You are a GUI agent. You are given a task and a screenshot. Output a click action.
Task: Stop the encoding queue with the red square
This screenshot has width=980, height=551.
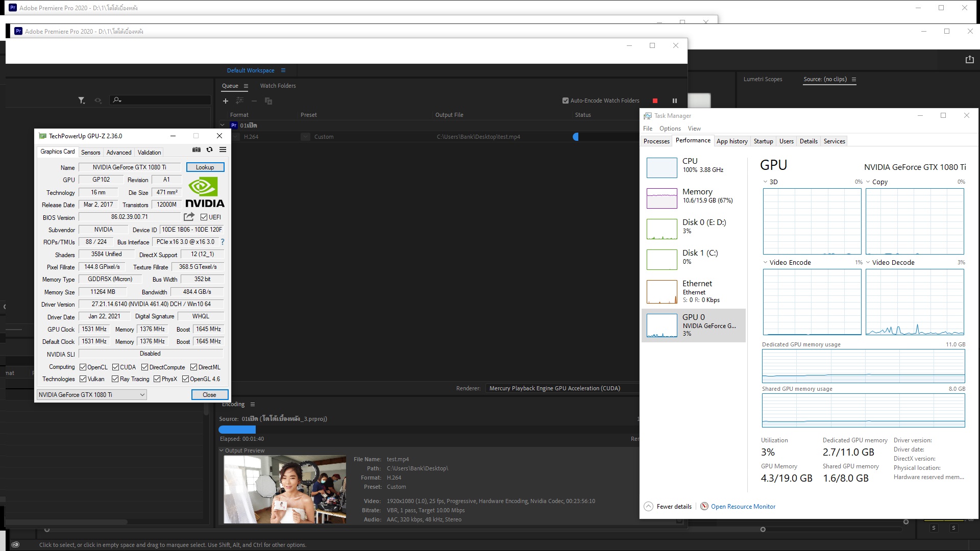[x=655, y=101]
